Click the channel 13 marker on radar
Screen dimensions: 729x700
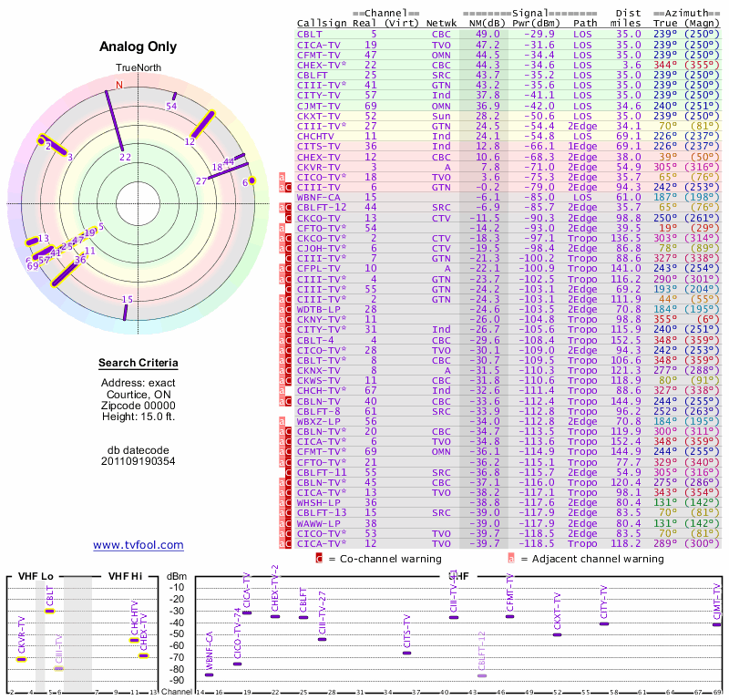click(x=32, y=242)
